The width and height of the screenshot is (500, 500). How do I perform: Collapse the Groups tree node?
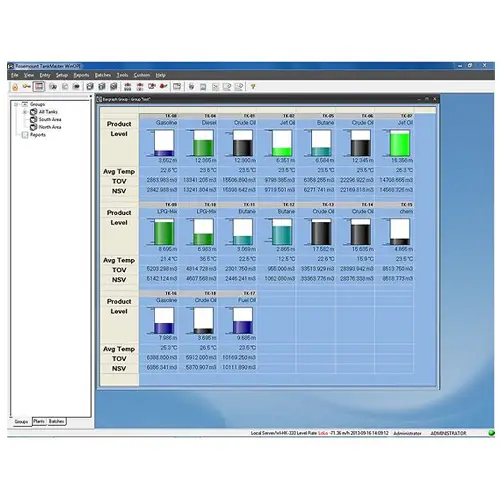[16, 105]
